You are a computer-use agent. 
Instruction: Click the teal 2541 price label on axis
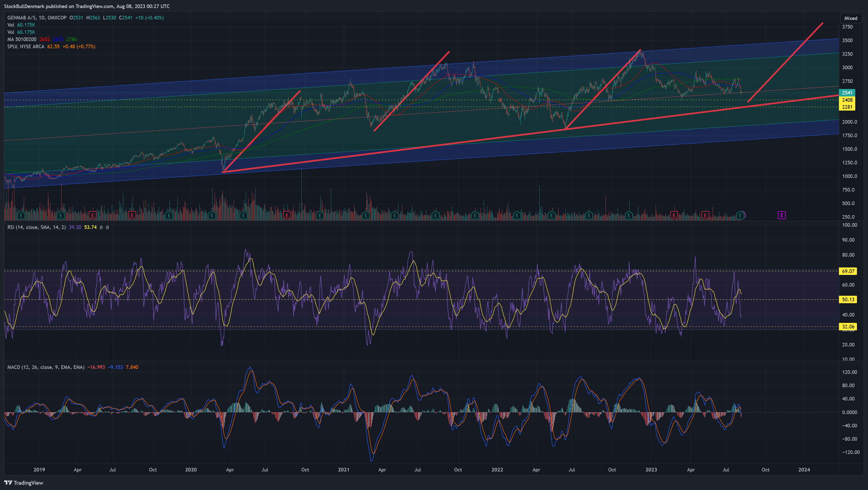point(847,93)
